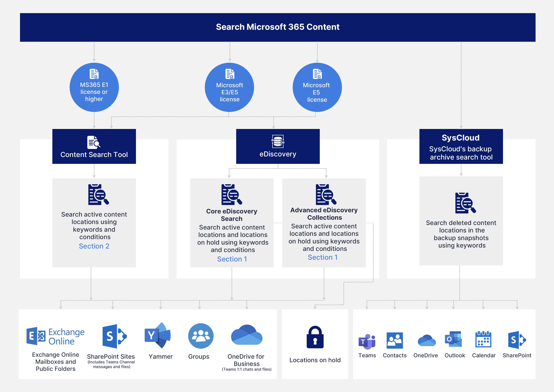Click the Content Search Tool box
This screenshot has height=392, width=554.
pyautogui.click(x=94, y=147)
